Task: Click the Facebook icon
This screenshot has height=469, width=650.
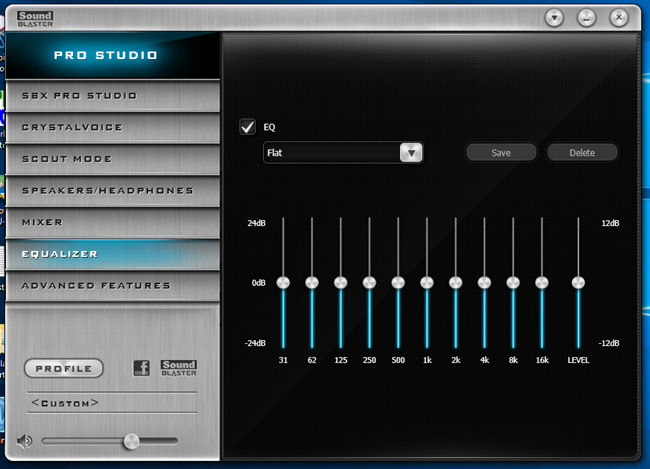Action: (x=142, y=368)
